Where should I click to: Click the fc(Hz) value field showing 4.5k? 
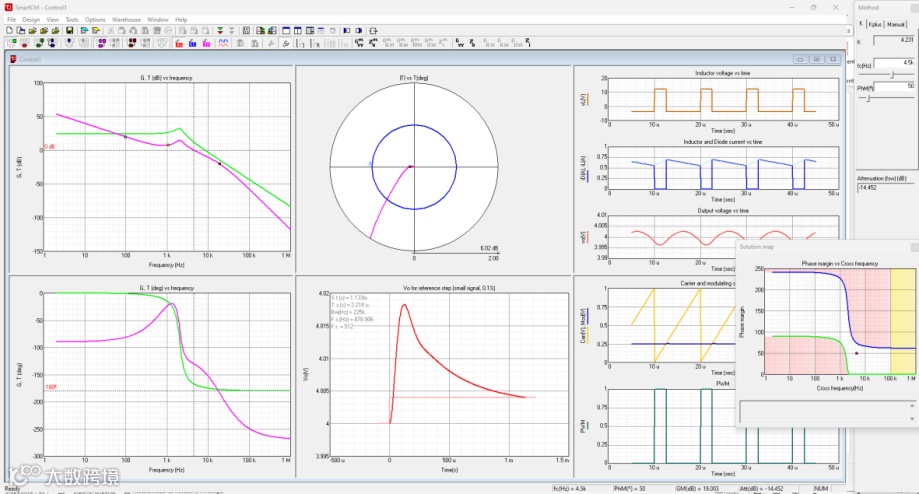click(894, 63)
